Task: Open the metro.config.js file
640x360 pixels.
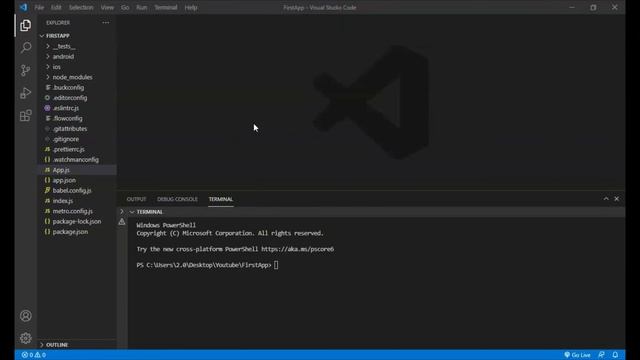Action: [x=77, y=211]
